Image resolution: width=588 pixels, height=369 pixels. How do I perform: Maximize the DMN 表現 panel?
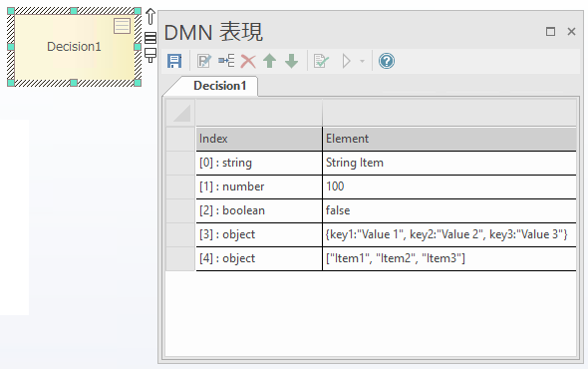pyautogui.click(x=550, y=32)
